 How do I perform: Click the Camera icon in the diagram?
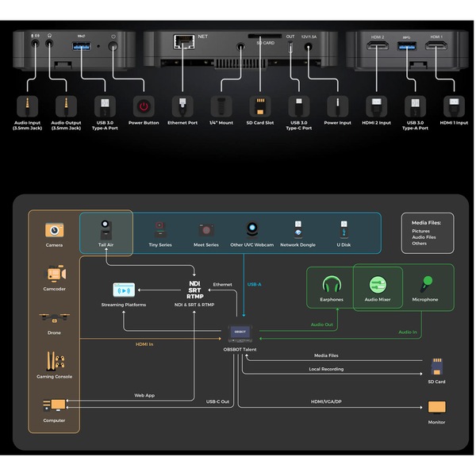(x=54, y=230)
